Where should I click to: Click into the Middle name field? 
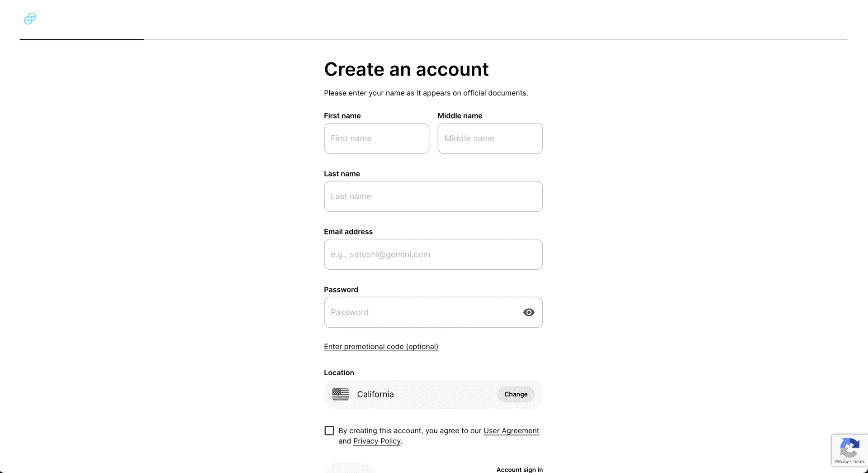coord(490,139)
